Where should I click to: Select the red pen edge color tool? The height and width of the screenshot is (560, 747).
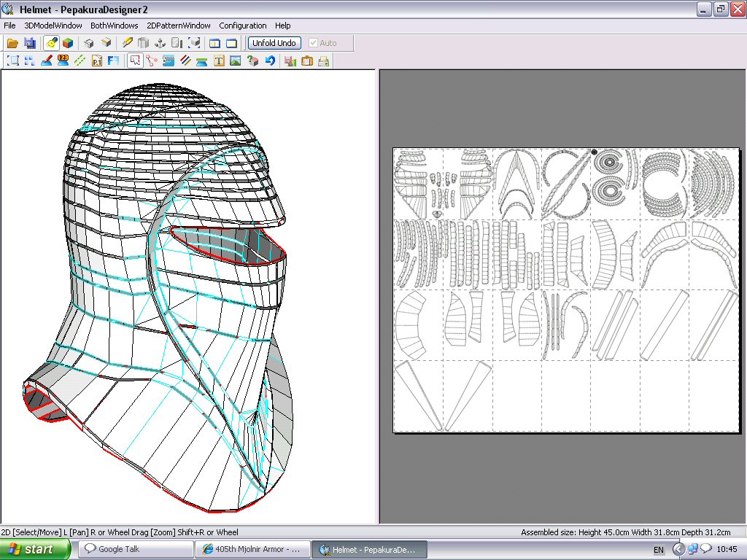click(x=46, y=61)
